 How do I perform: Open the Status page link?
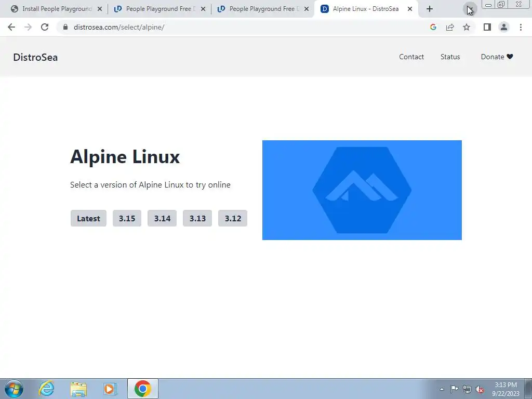(450, 57)
